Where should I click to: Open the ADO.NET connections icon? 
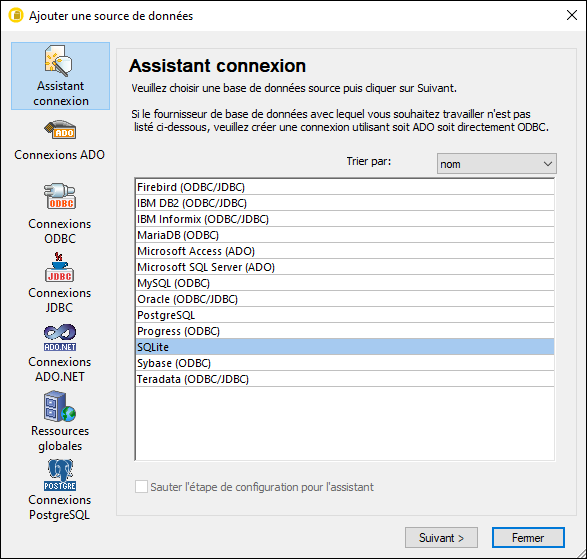click(60, 337)
